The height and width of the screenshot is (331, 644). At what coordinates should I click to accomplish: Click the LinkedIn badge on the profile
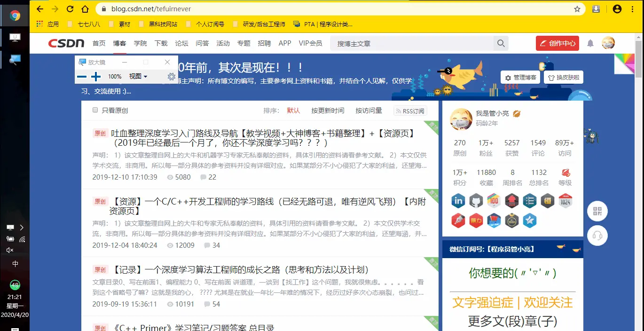tap(458, 201)
